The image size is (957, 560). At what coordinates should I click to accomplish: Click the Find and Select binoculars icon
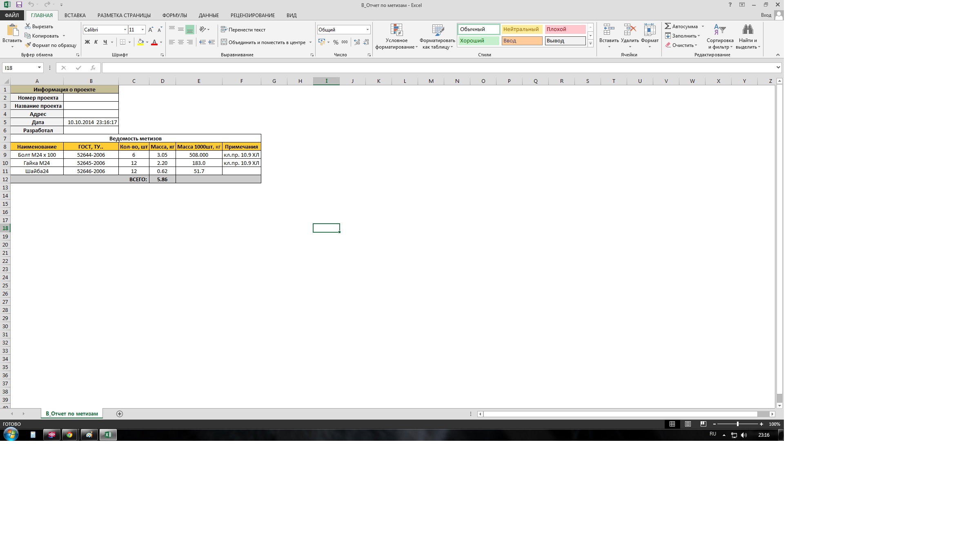pos(748,30)
